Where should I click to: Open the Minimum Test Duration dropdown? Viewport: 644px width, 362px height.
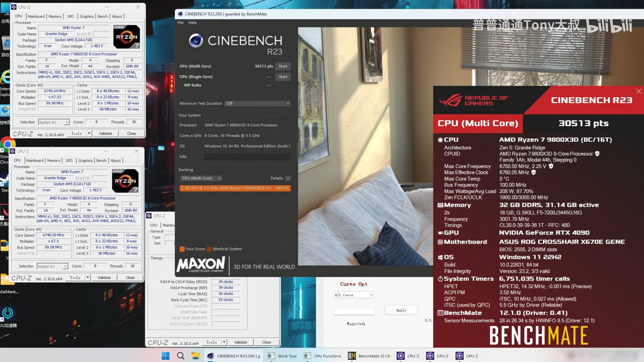257,103
